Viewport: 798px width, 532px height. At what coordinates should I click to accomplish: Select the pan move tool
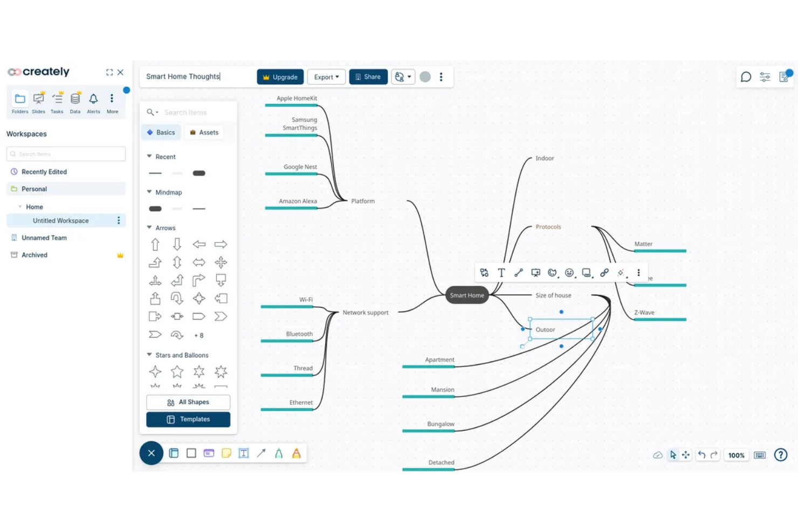pos(686,455)
